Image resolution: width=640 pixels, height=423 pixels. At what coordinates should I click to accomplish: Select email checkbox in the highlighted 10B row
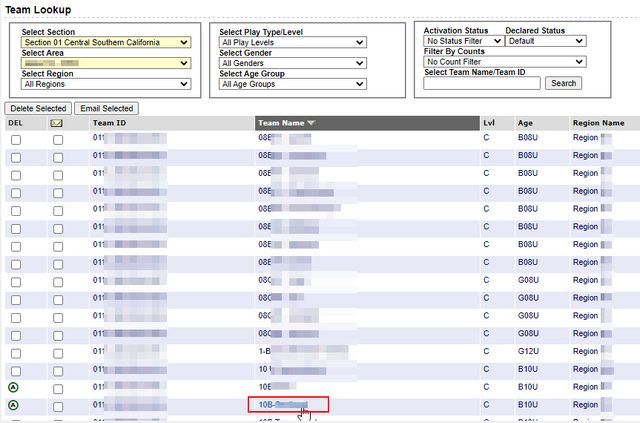[x=57, y=405]
